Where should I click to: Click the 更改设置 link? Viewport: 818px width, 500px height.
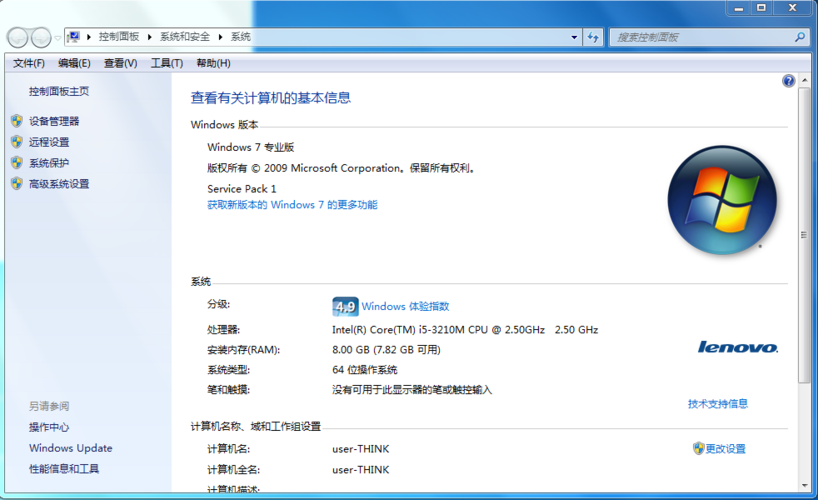(x=726, y=448)
